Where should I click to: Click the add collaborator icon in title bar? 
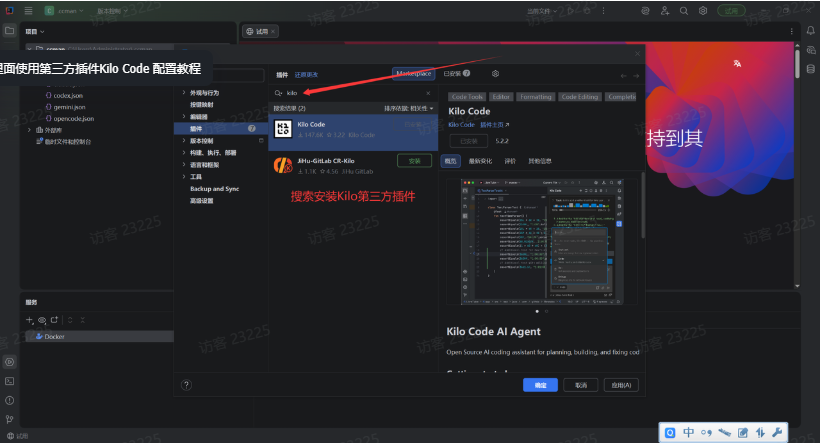click(665, 10)
